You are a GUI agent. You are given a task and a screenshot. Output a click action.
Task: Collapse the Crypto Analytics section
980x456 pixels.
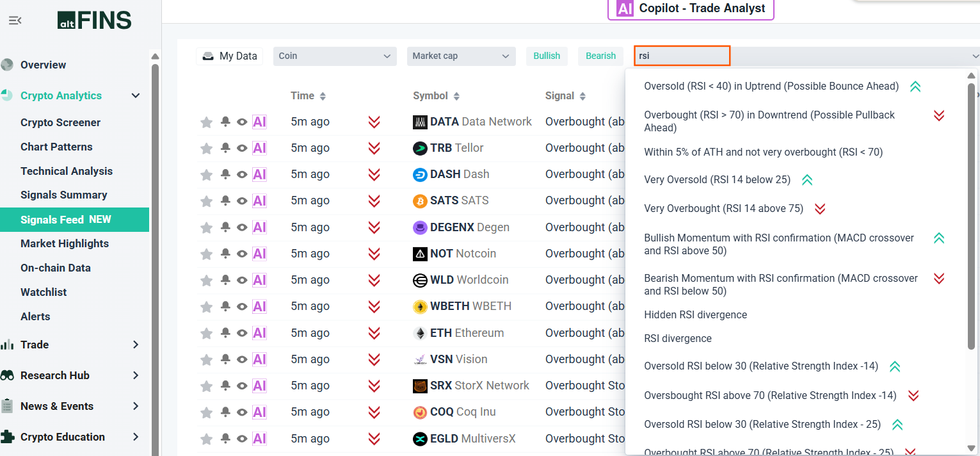coord(136,95)
